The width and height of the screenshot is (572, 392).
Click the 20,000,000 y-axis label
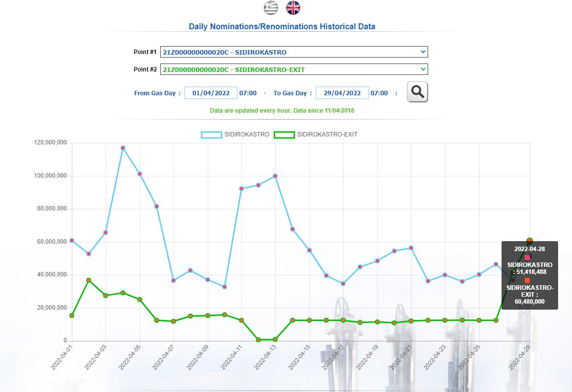(x=52, y=308)
